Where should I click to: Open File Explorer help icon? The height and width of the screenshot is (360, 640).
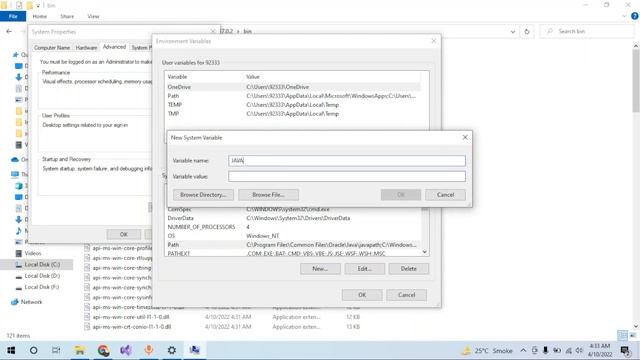pyautogui.click(x=635, y=16)
